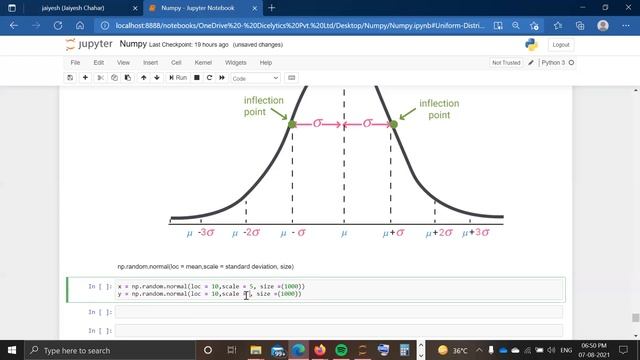Open Microsoft Edge on taskbar
Image resolution: width=640 pixels, height=360 pixels.
point(298,350)
